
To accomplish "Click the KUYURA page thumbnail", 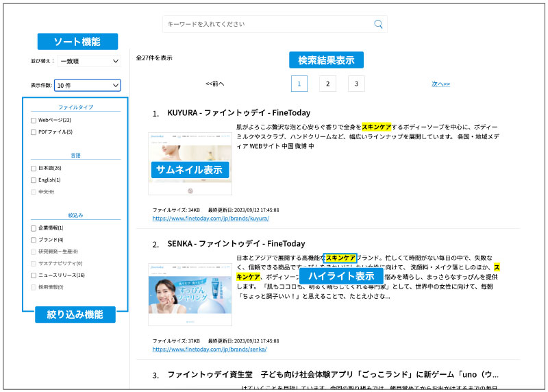I will click(190, 164).
